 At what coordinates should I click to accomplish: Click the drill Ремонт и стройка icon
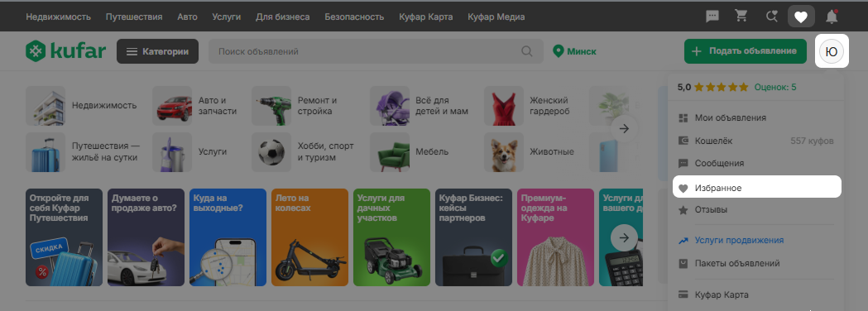click(271, 106)
